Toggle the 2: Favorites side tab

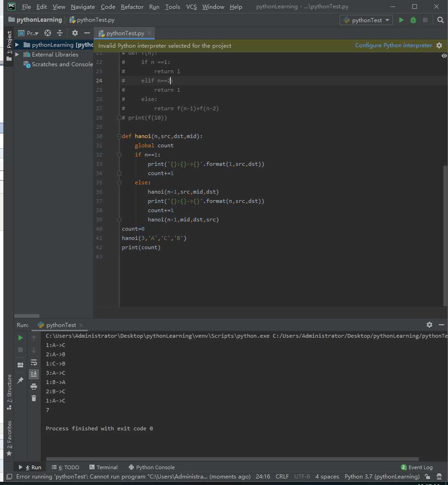pos(9,438)
